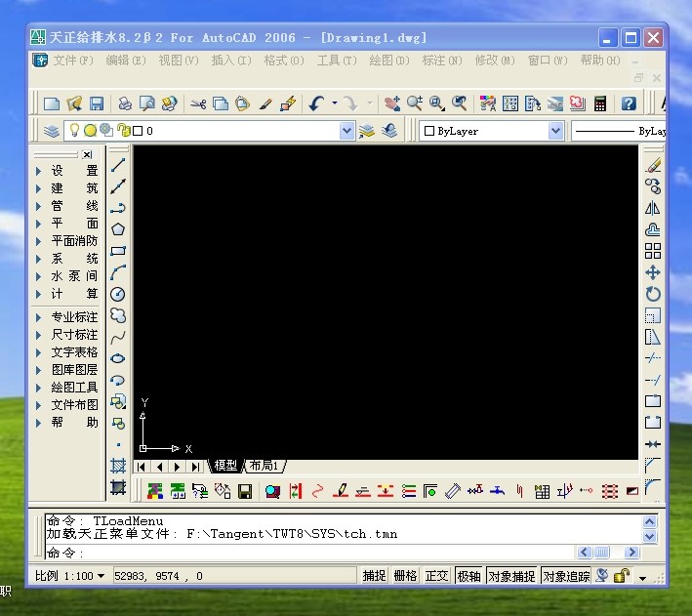The image size is (692, 616).
Task: Click the 命令 command input line
Action: 309,553
